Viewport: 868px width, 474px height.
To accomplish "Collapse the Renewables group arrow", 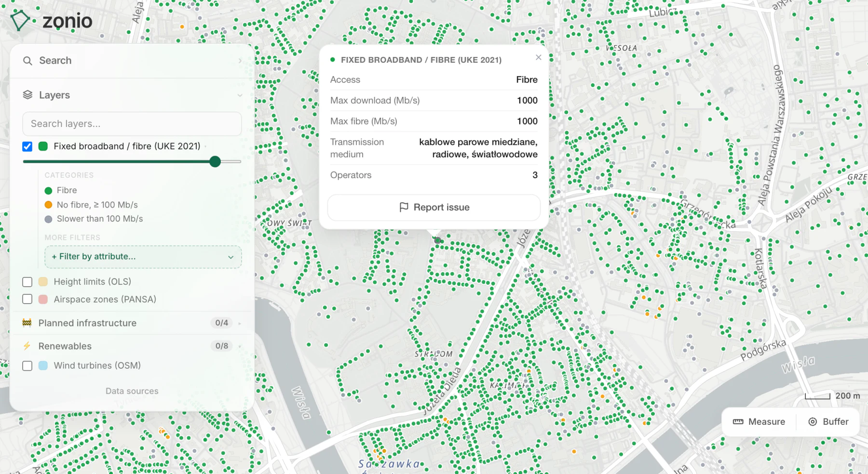I will point(240,347).
